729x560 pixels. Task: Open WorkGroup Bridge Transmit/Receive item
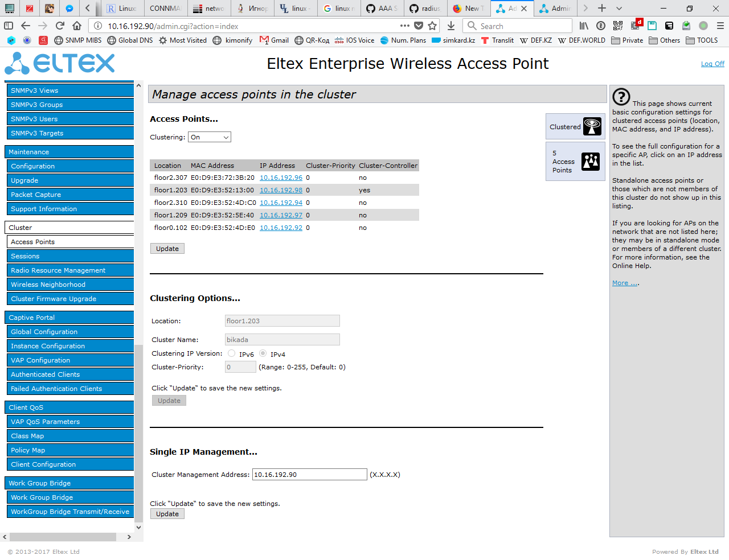(71, 512)
